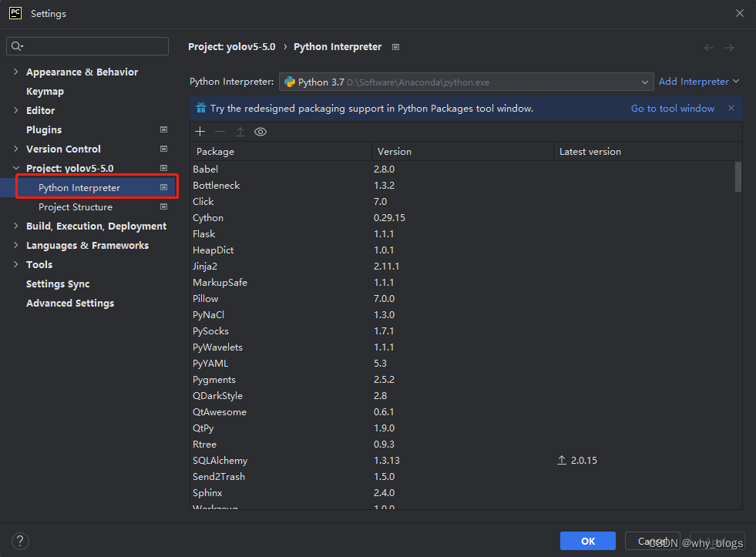
Task: Click the install package plus icon
Action: click(200, 132)
